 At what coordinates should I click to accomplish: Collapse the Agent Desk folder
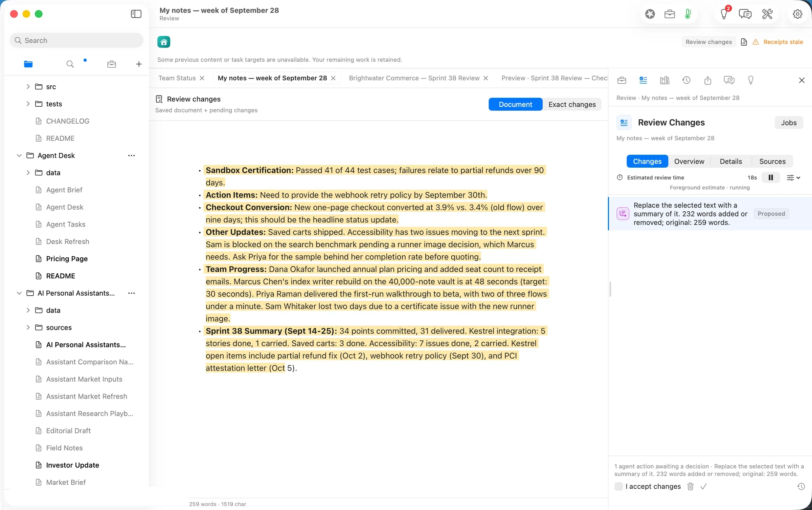(x=19, y=155)
